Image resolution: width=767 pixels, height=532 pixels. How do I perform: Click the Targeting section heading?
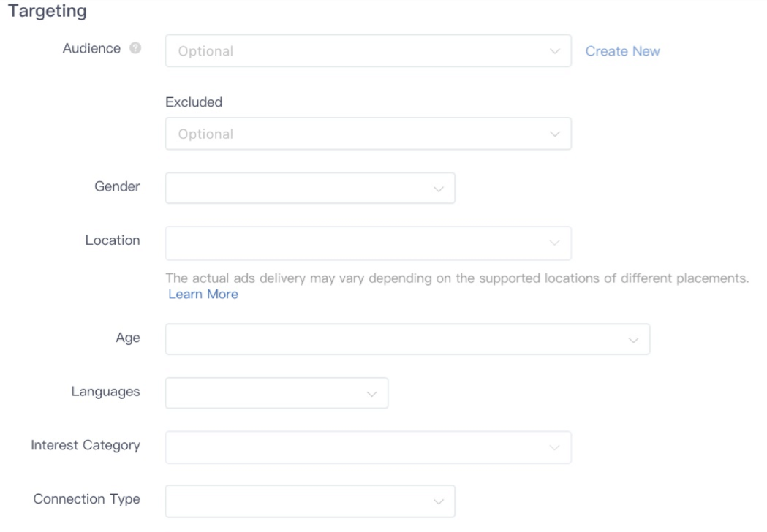[47, 12]
